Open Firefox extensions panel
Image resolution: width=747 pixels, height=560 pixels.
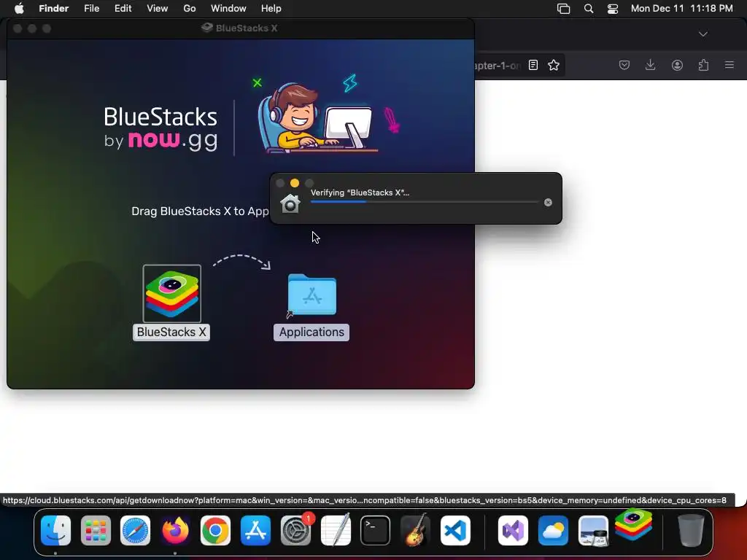(703, 65)
